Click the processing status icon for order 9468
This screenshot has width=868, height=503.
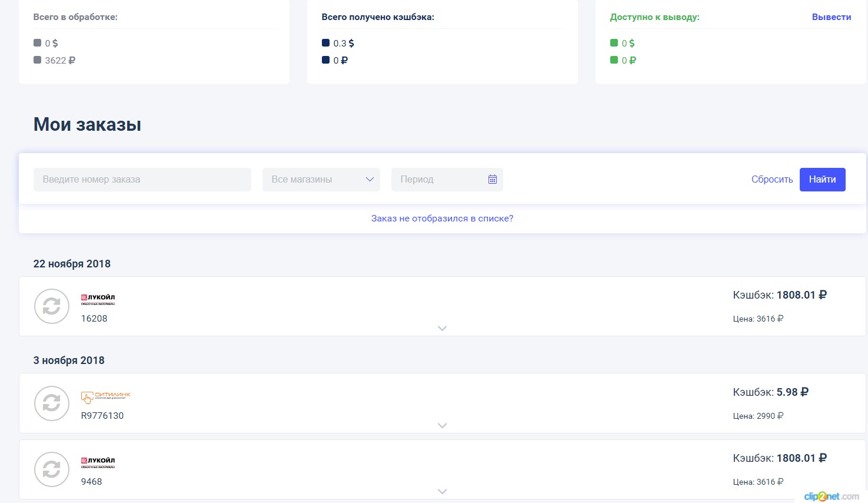click(52, 469)
